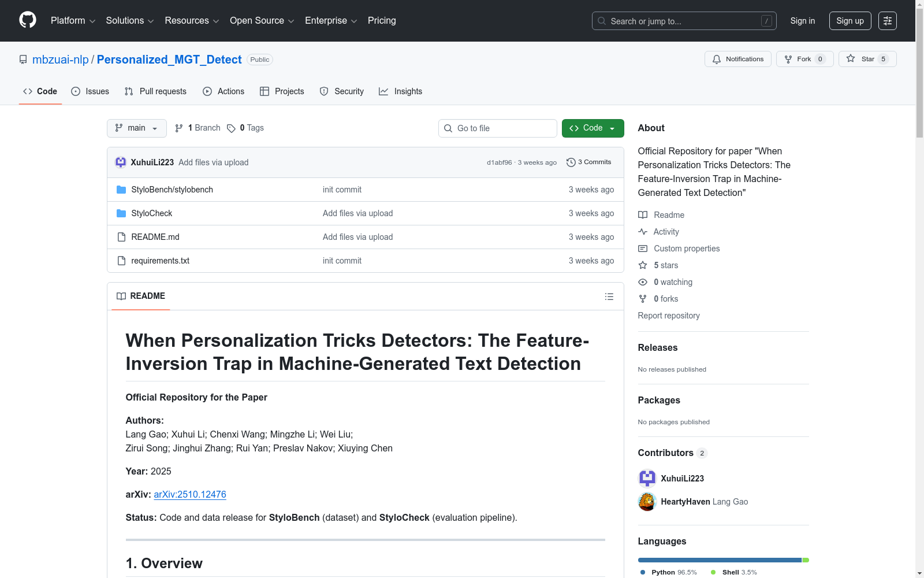
Task: Open the Insights tab
Action: tap(400, 91)
